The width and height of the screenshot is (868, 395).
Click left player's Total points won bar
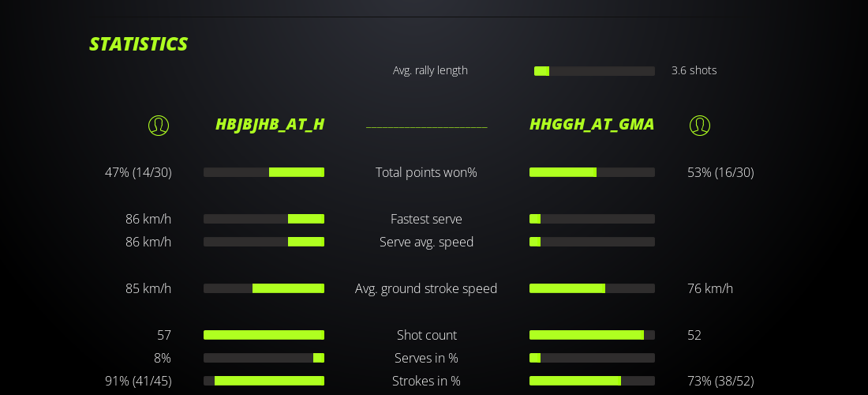(x=264, y=172)
